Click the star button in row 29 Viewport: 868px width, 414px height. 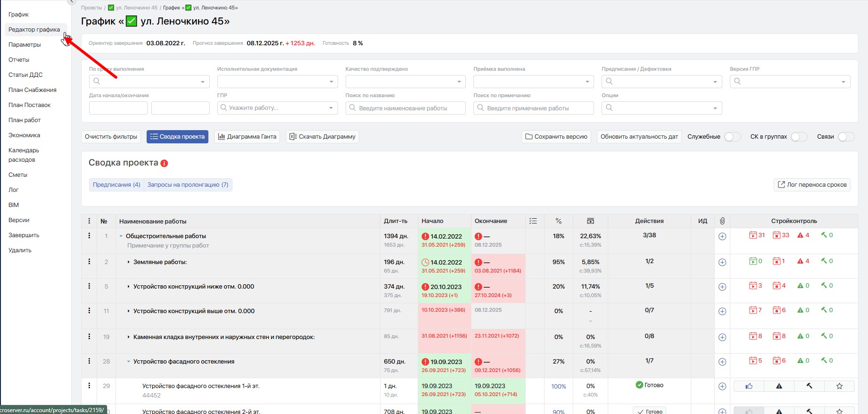(x=840, y=386)
